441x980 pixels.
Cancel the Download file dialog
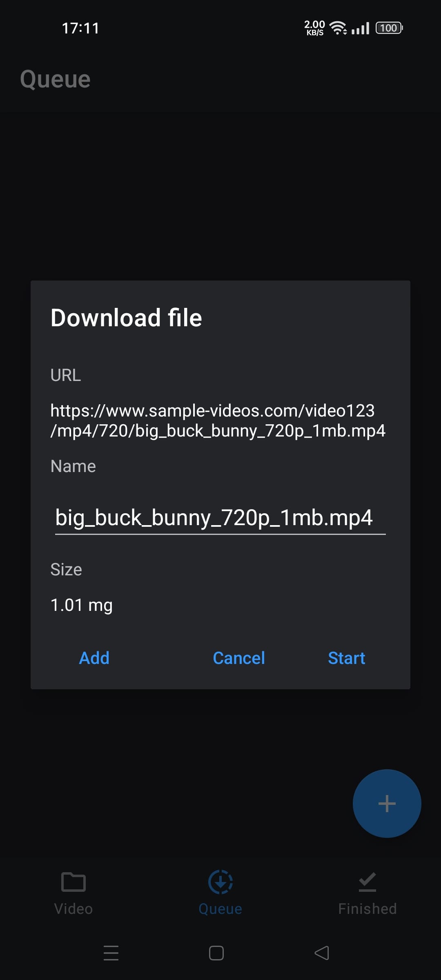tap(238, 657)
